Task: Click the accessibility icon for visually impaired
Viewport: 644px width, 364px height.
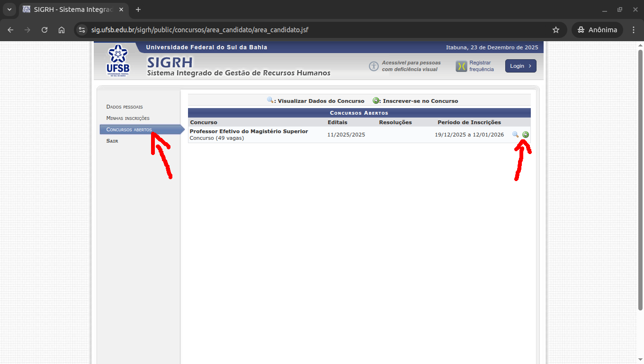Action: click(374, 66)
